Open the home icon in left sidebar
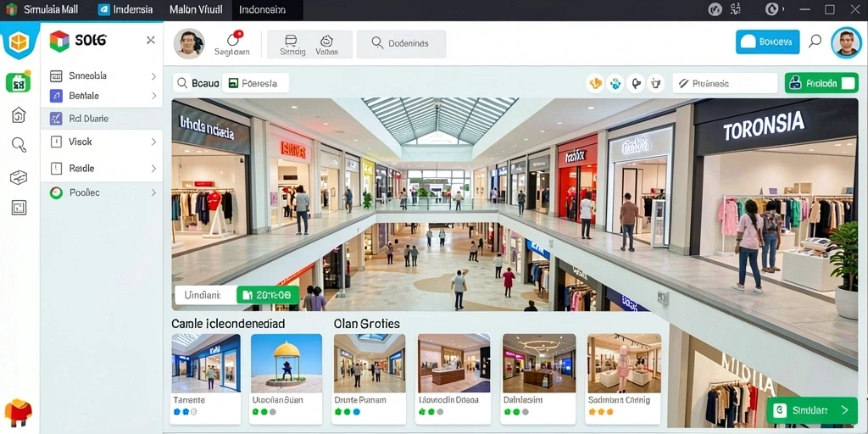Viewport: 868px width, 434px height. tap(19, 114)
